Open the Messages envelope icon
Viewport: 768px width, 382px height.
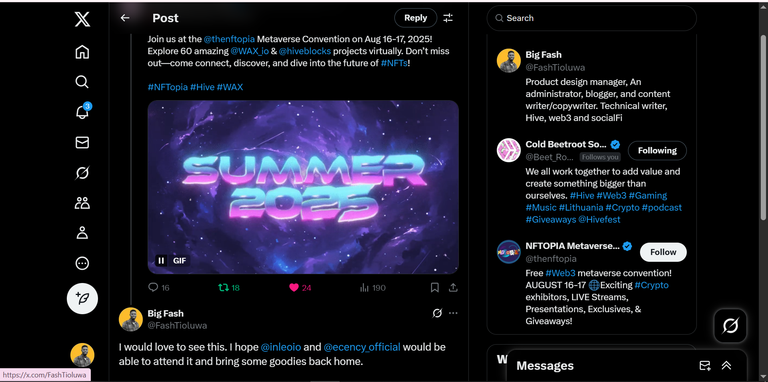point(82,143)
